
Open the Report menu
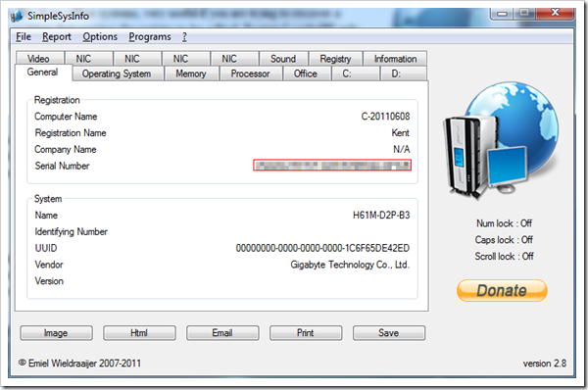57,37
